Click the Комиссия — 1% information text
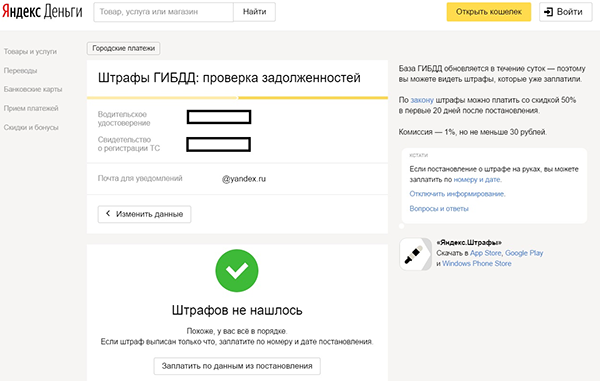 point(473,132)
